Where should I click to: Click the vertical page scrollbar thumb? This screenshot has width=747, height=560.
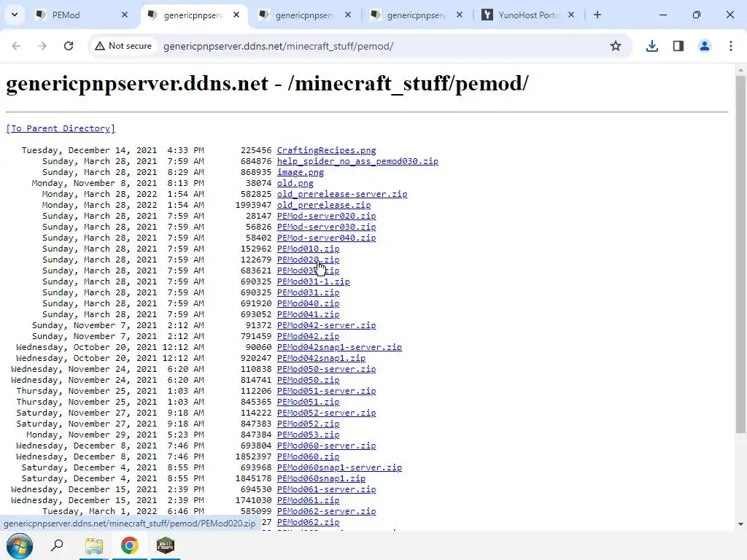pyautogui.click(x=740, y=254)
